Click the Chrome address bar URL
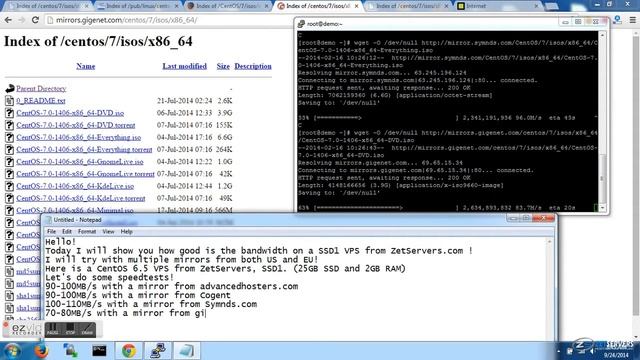This screenshot has height=360, width=640. tap(127, 20)
